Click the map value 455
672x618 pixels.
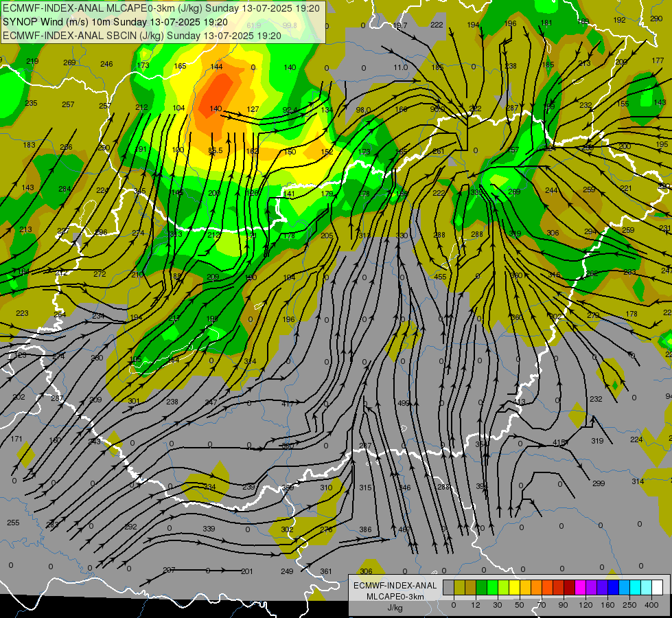pyautogui.click(x=440, y=277)
